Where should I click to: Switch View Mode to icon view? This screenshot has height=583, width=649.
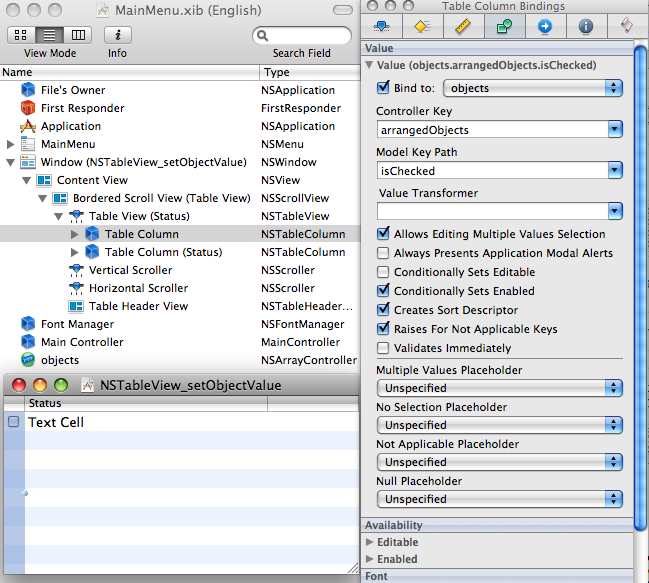tap(21, 35)
